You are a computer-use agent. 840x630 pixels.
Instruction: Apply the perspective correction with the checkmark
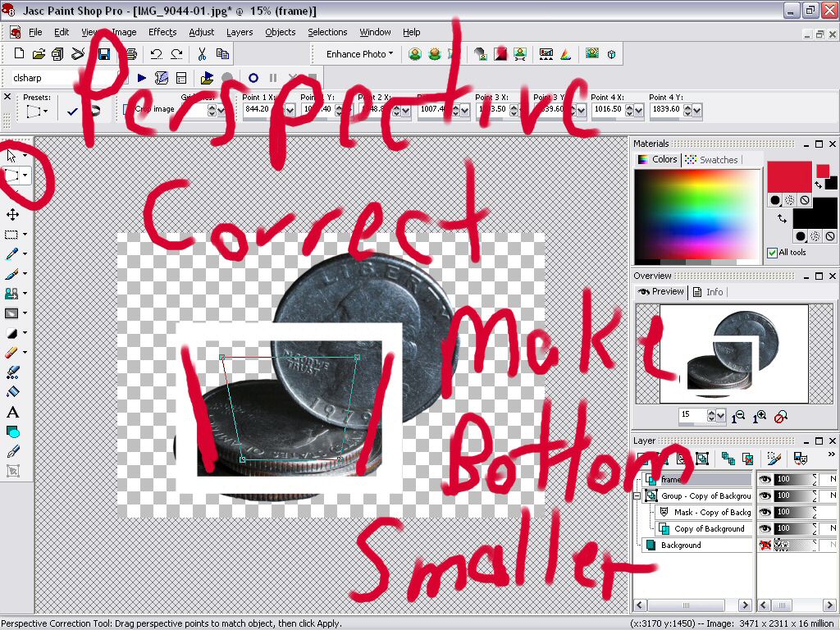73,111
